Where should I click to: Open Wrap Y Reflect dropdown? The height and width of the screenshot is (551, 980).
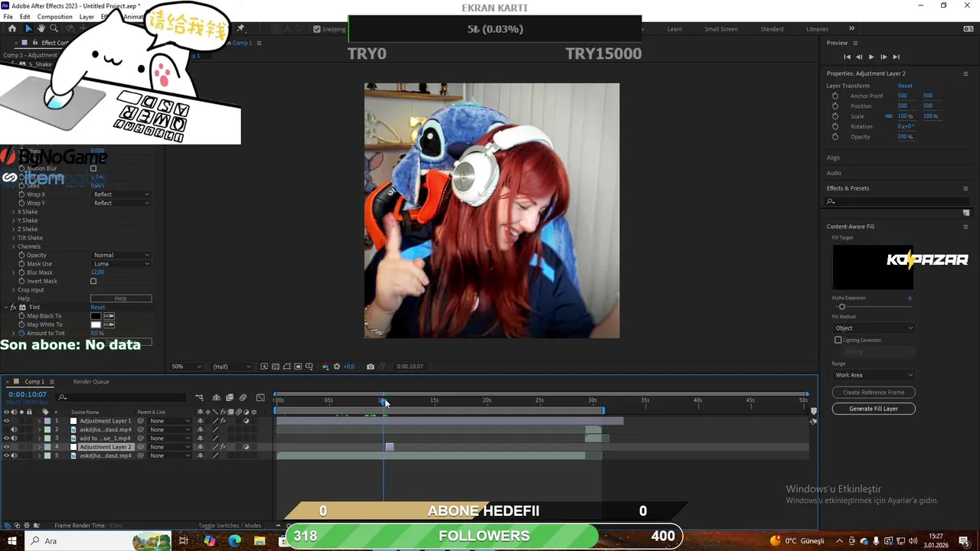coord(121,203)
